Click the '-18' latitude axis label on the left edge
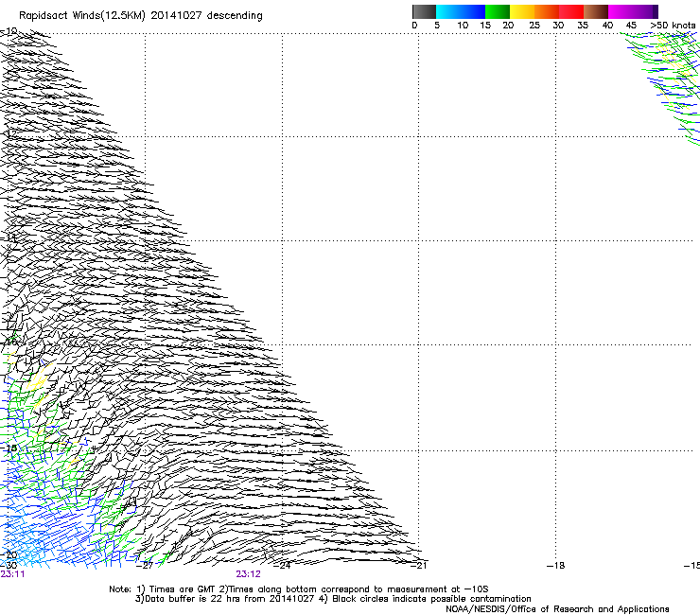The image size is (700, 615). [9, 448]
